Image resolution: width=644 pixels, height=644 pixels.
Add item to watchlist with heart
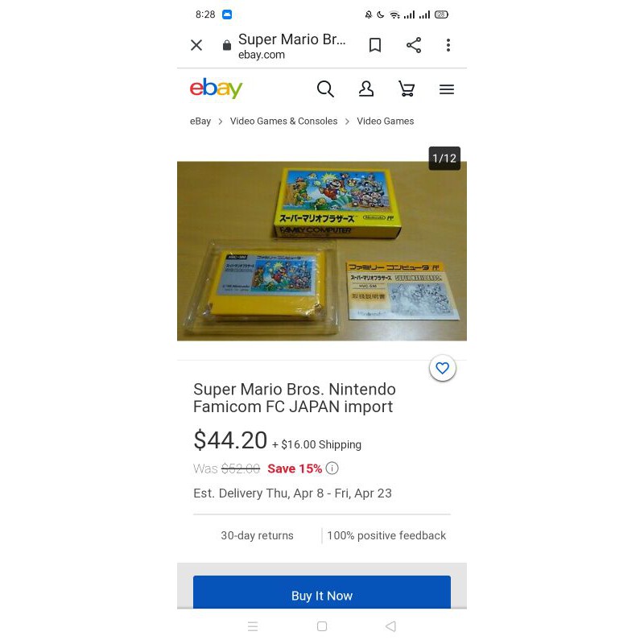coord(442,368)
